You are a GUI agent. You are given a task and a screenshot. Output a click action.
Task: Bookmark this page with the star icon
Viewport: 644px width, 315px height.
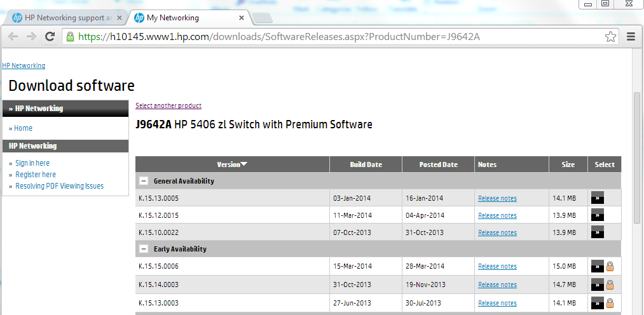[x=610, y=37]
